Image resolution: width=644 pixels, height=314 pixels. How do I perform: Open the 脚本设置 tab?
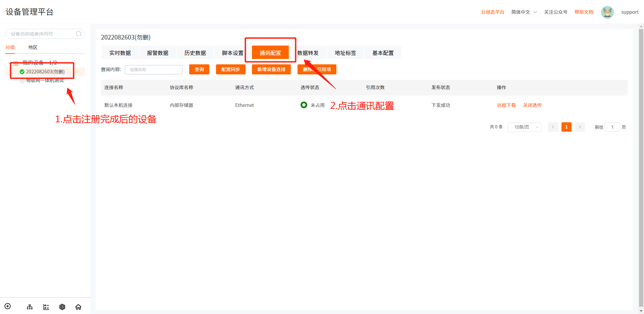(x=233, y=53)
